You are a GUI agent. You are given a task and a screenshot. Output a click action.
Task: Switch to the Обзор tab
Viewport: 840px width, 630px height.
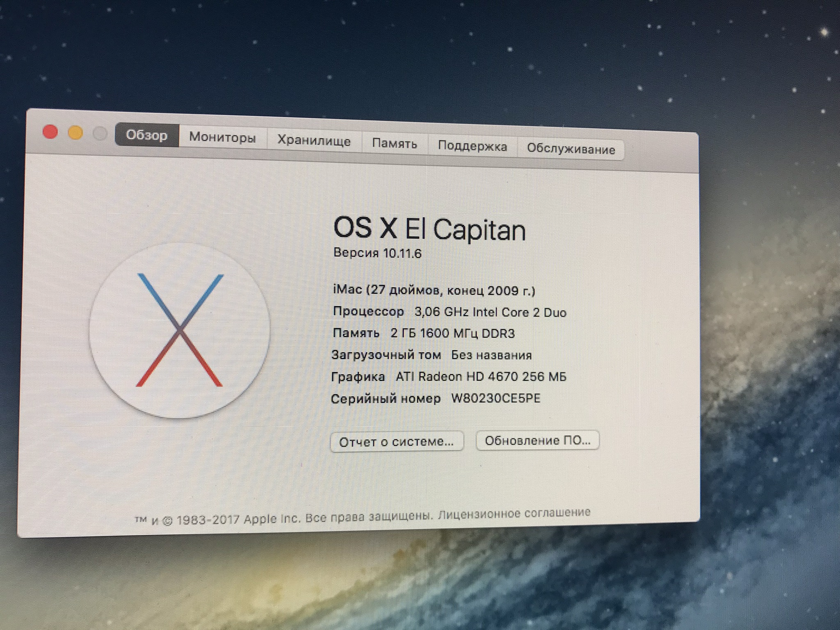[147, 135]
